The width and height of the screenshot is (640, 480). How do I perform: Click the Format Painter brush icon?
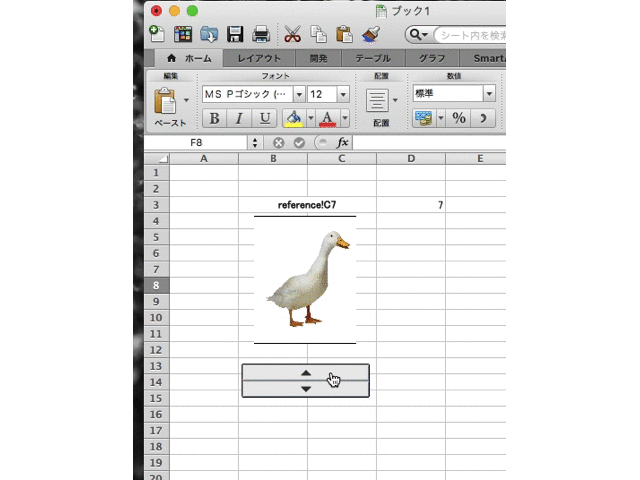pos(370,34)
